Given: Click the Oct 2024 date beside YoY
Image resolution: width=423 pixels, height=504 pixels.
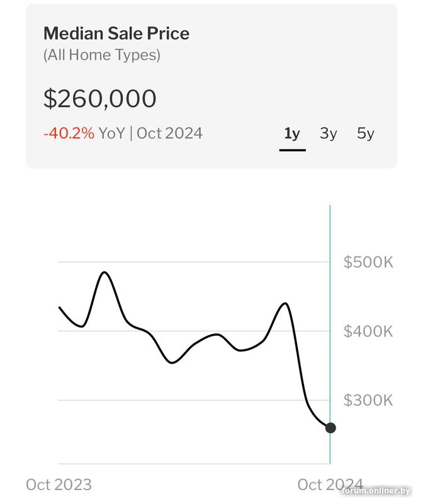Looking at the screenshot, I should point(169,133).
